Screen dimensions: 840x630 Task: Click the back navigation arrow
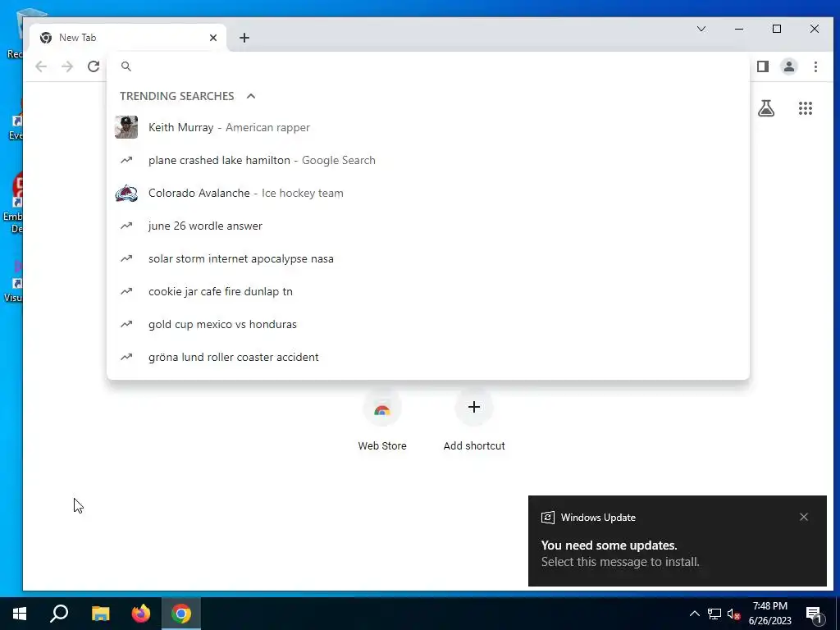pyautogui.click(x=41, y=66)
